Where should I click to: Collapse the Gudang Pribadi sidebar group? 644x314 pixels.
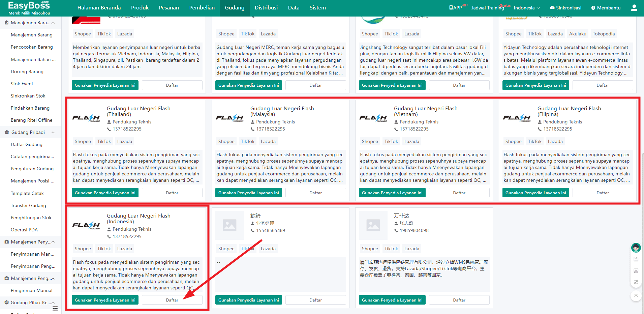point(53,132)
